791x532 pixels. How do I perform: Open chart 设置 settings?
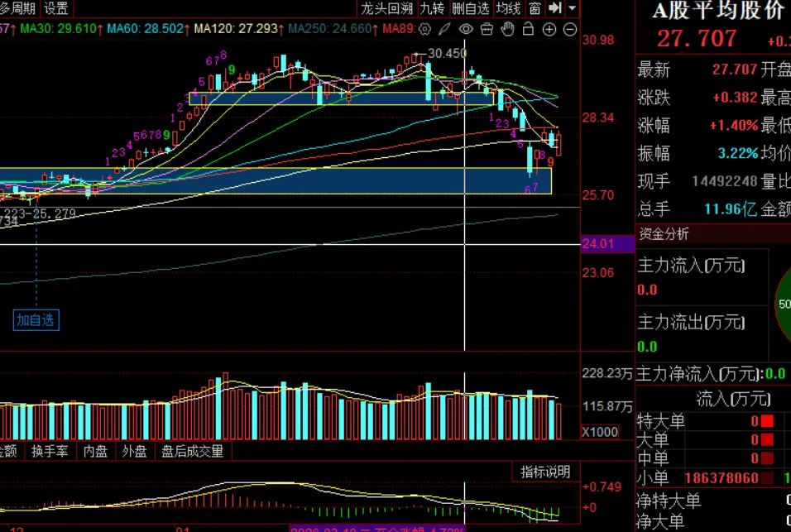tap(56, 8)
